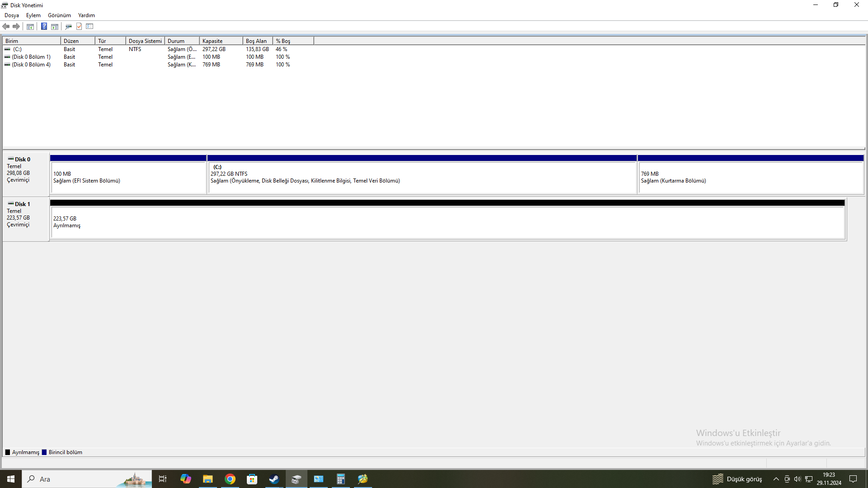
Task: Select the 223,57 GB unallocated space on Disk 1
Action: [x=448, y=222]
